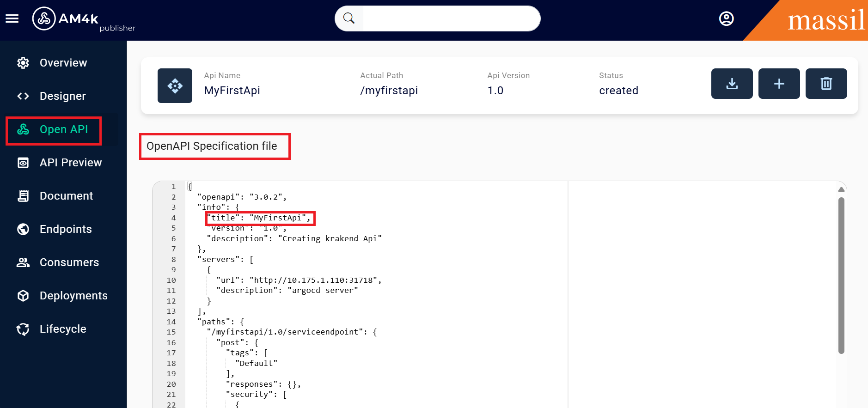Click the OpenAPI Specification file heading
The height and width of the screenshot is (408, 868).
[212, 146]
